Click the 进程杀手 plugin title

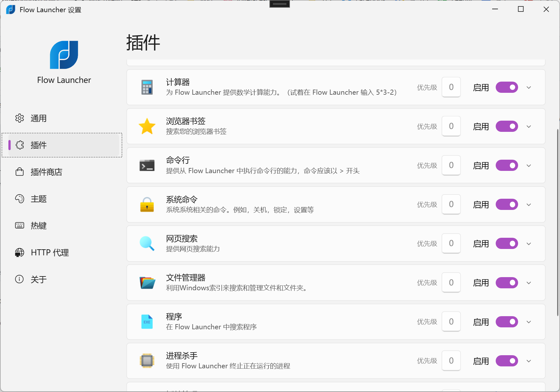pos(182,356)
